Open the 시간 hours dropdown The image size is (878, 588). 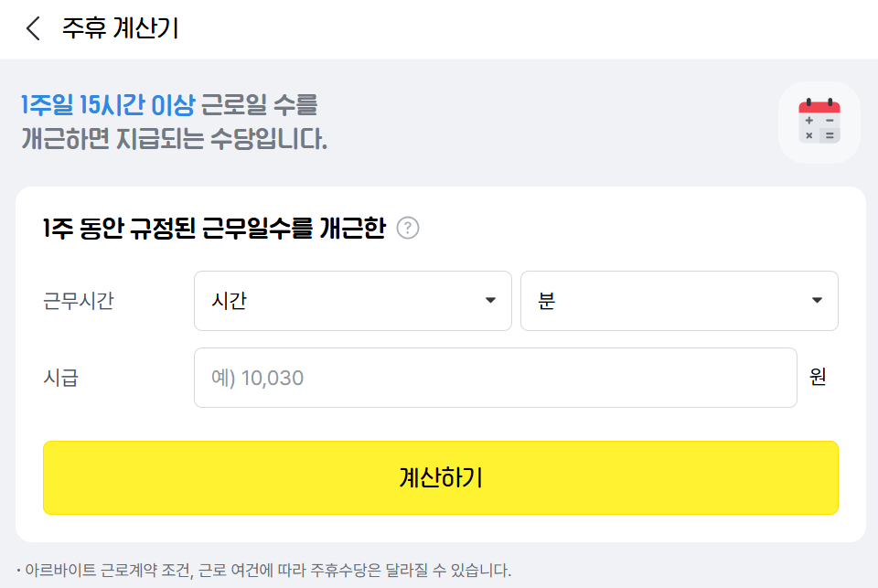352,300
